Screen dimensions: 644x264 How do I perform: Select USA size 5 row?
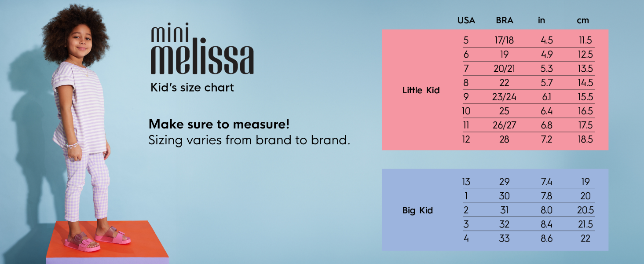[528, 40]
